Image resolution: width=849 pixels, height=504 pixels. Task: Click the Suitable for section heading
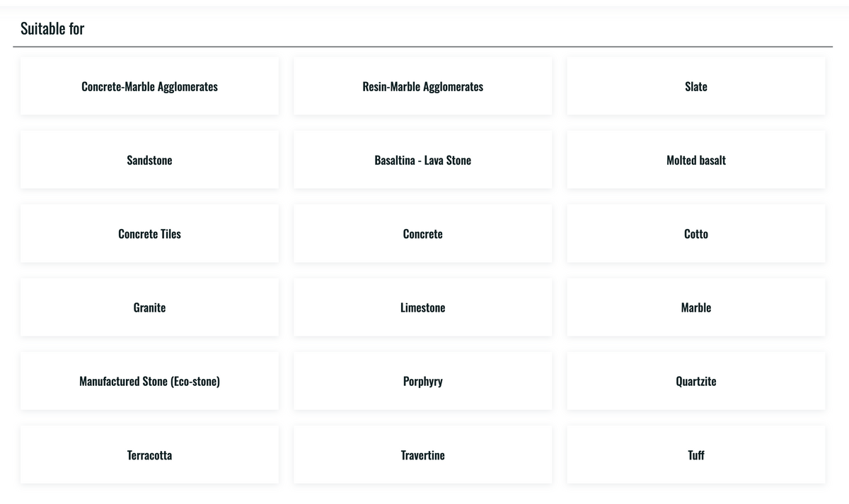tap(52, 29)
